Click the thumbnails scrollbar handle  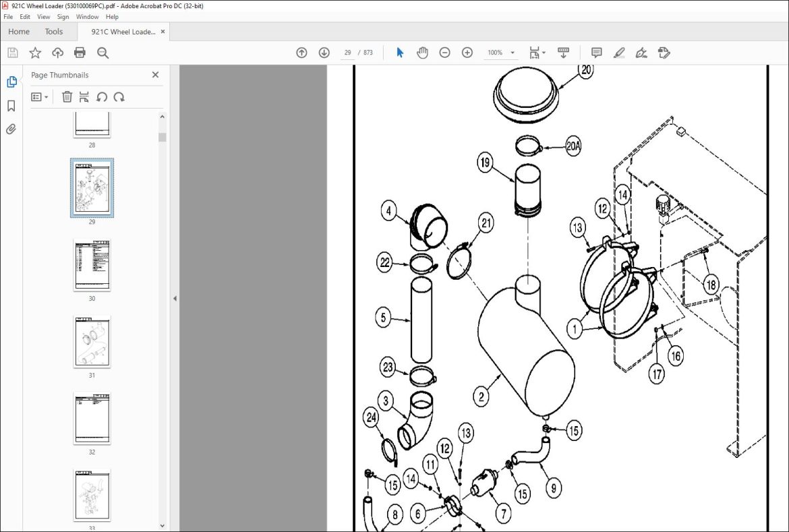point(162,137)
